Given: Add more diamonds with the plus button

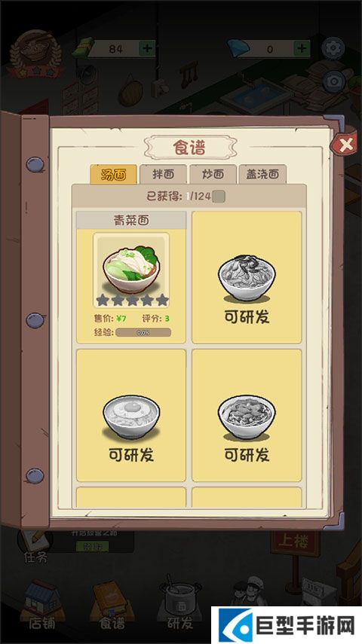Looking at the screenshot, I should click(302, 49).
